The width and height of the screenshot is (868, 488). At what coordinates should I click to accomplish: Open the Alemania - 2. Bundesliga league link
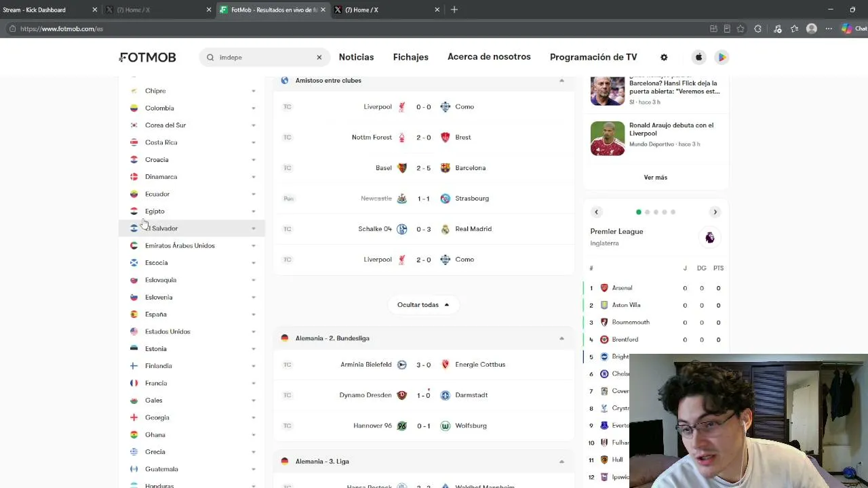click(x=332, y=338)
